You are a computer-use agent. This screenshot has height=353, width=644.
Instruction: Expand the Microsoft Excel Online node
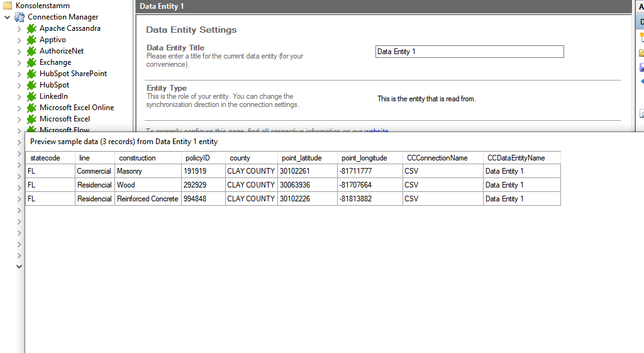(19, 108)
